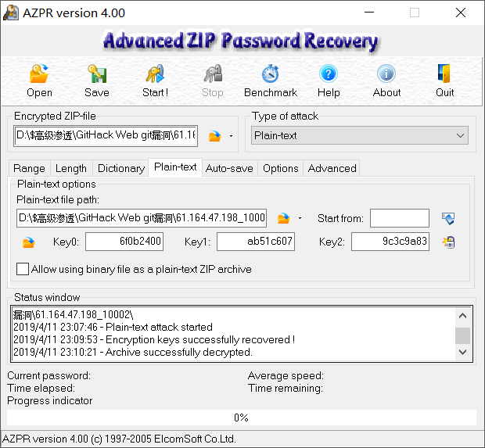Click the 'Current password:' label

coord(48,375)
